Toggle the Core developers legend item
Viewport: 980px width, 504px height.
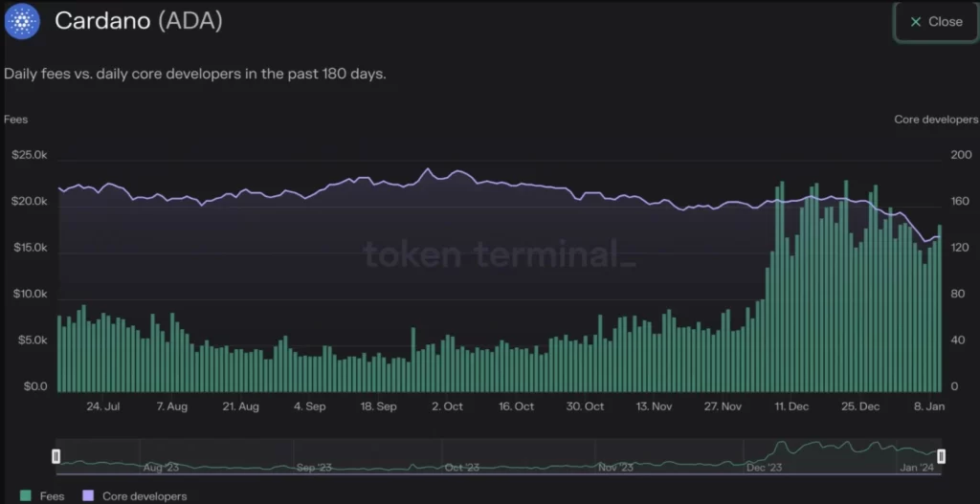coord(134,496)
